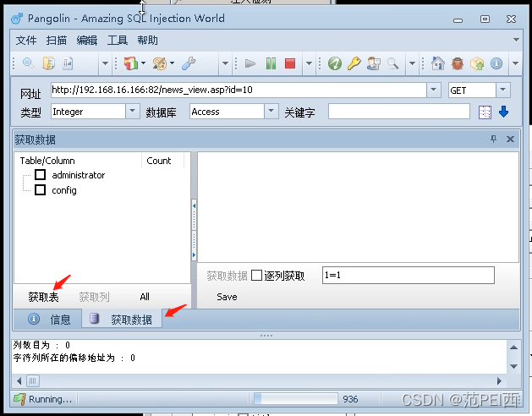Switch to the 获取数据 tab
532x416 pixels.
122,319
